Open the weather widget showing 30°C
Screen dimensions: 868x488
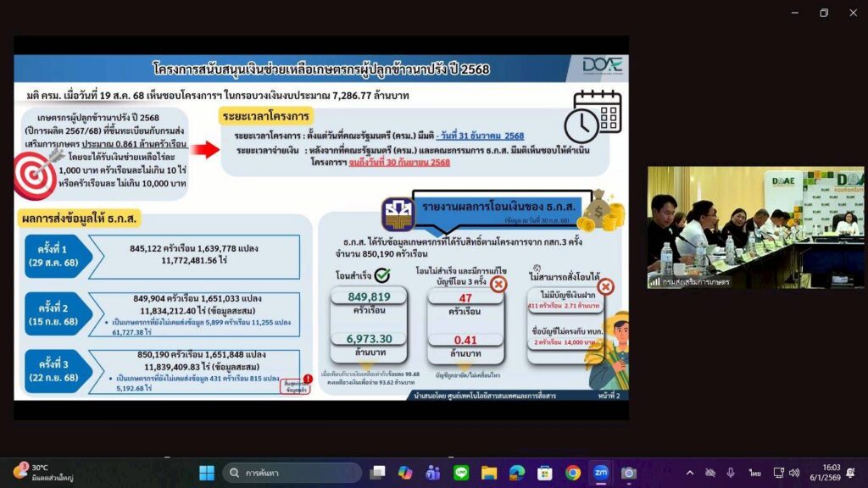34,472
